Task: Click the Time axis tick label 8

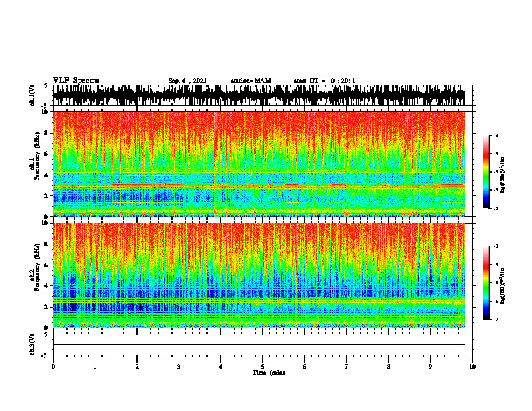Action: (x=388, y=367)
